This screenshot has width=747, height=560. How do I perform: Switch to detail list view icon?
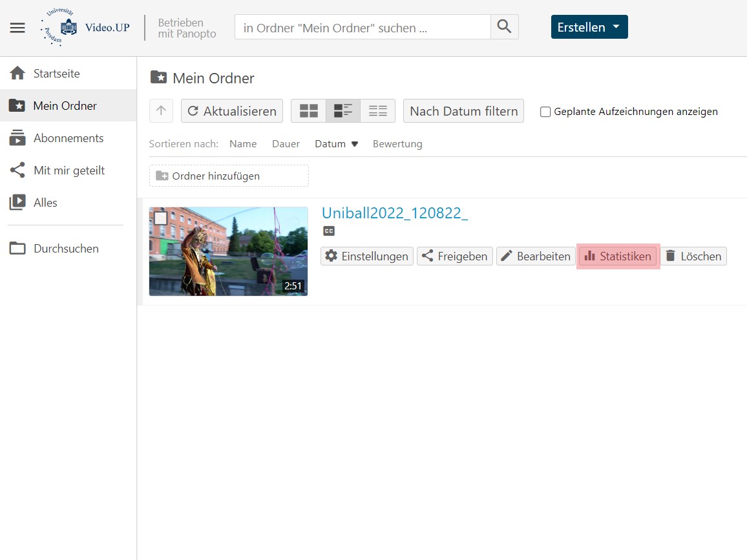coord(343,111)
